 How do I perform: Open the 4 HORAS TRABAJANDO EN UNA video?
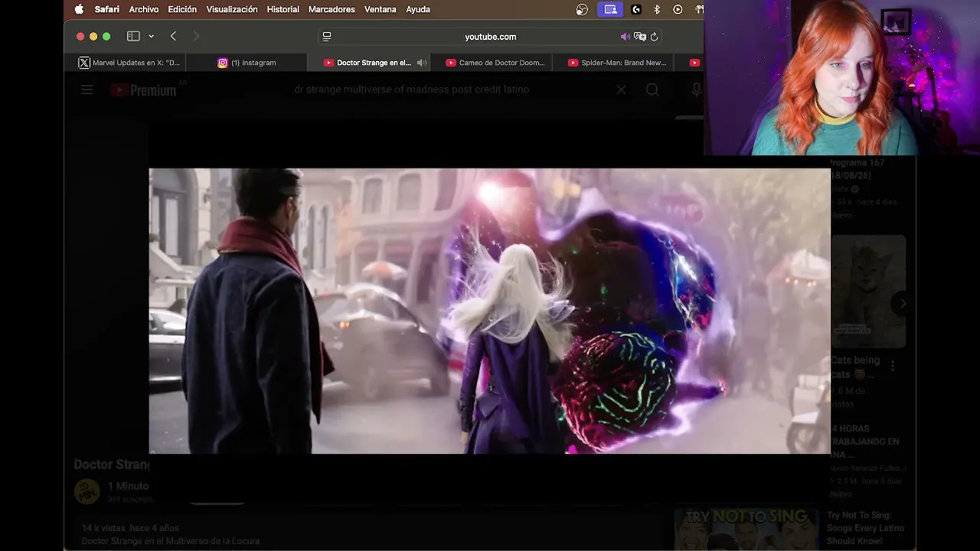point(865,442)
